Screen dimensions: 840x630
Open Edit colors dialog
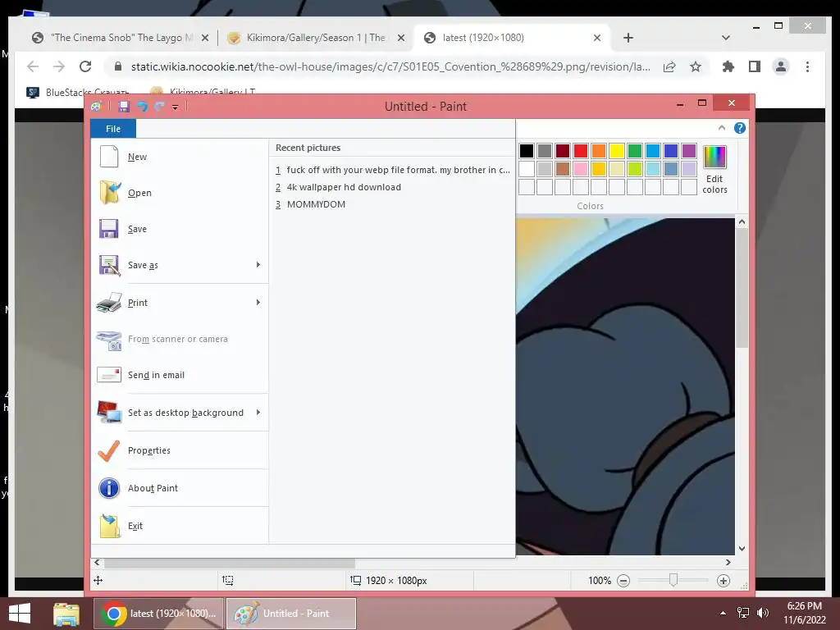click(714, 170)
